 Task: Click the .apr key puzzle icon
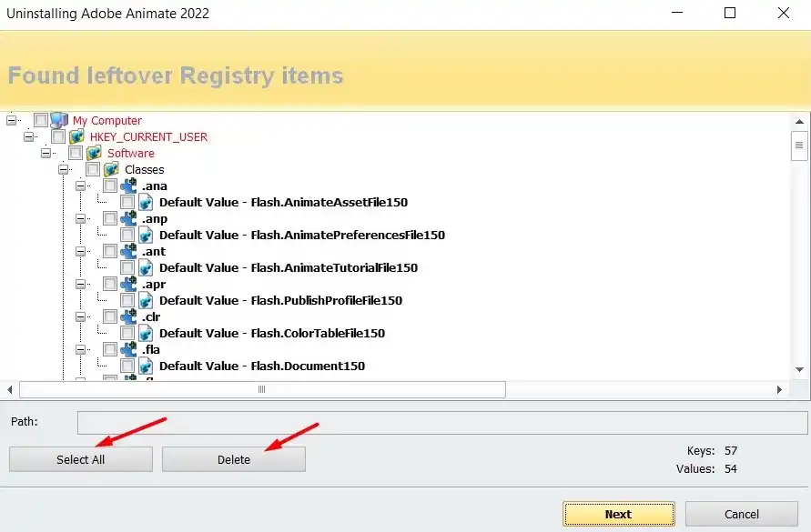click(x=128, y=284)
